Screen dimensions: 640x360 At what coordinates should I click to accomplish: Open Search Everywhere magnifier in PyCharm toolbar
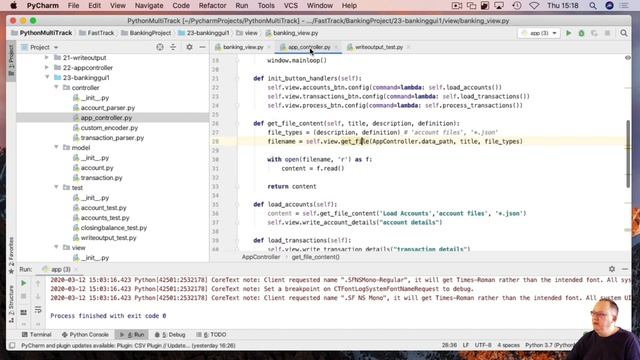(624, 33)
